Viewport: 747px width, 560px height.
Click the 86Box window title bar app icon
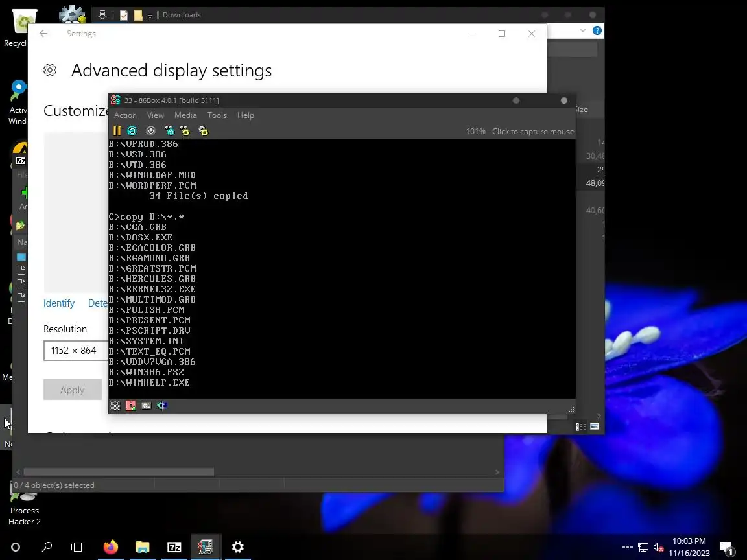(x=115, y=100)
